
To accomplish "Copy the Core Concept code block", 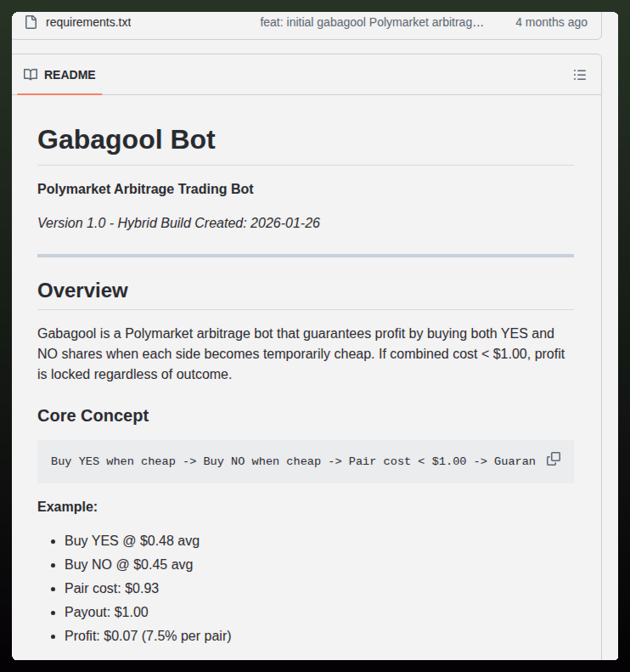I will pyautogui.click(x=554, y=459).
